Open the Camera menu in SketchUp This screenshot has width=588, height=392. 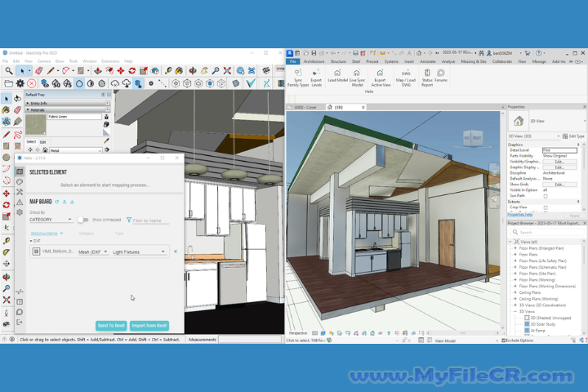click(44, 60)
